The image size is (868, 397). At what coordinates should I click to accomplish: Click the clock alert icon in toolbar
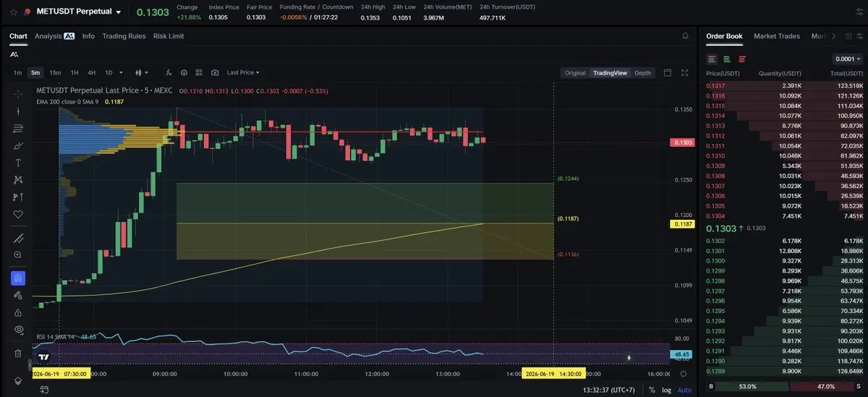[184, 72]
